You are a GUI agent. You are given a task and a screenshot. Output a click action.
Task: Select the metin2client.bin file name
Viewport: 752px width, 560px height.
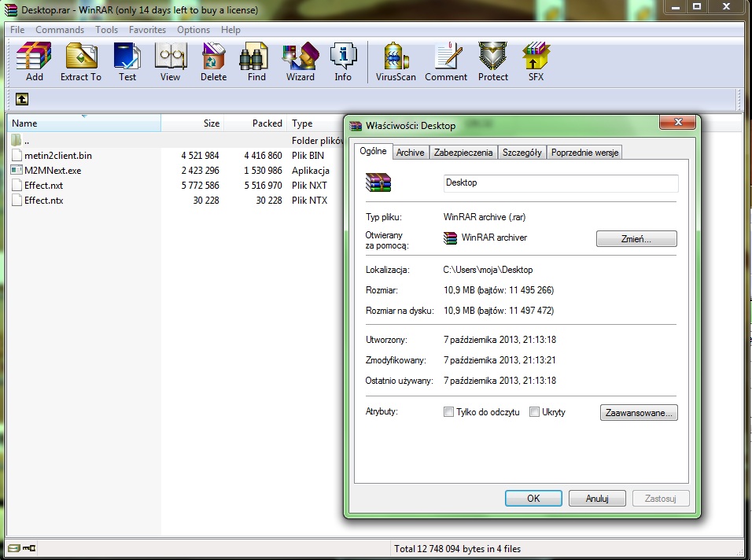[x=58, y=156]
